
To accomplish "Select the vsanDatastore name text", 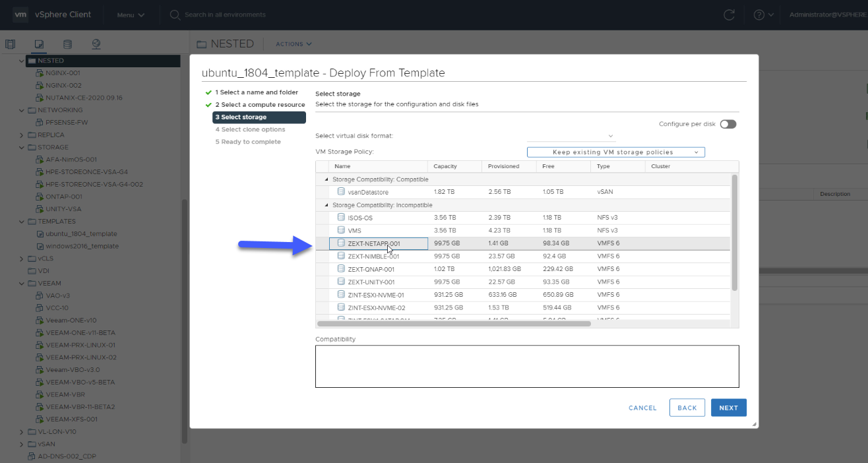I will 368,192.
